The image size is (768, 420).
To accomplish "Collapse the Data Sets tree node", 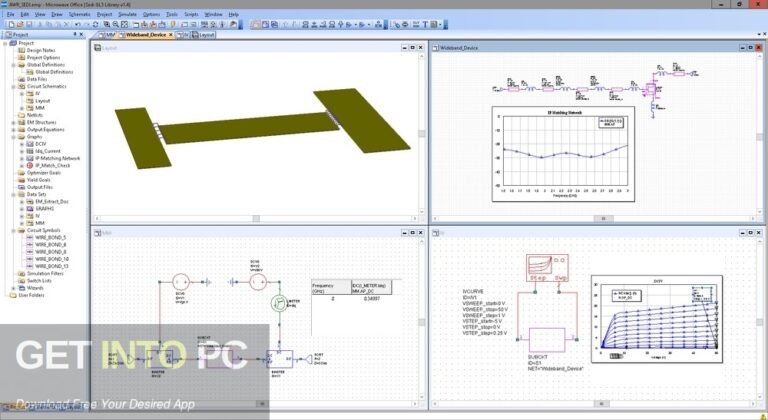I will click(14, 195).
